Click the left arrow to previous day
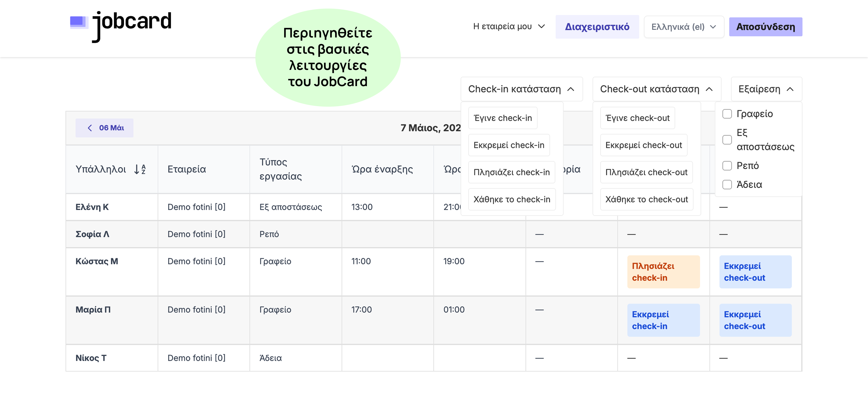The image size is (868, 414). click(x=90, y=128)
